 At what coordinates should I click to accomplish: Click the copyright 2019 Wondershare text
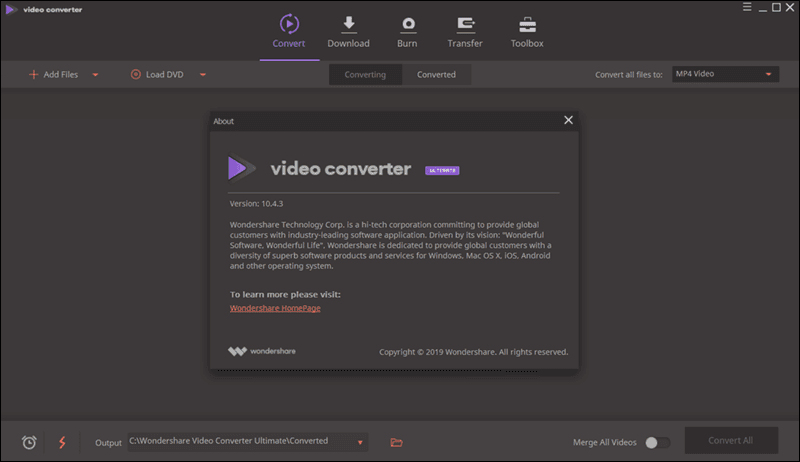point(473,352)
